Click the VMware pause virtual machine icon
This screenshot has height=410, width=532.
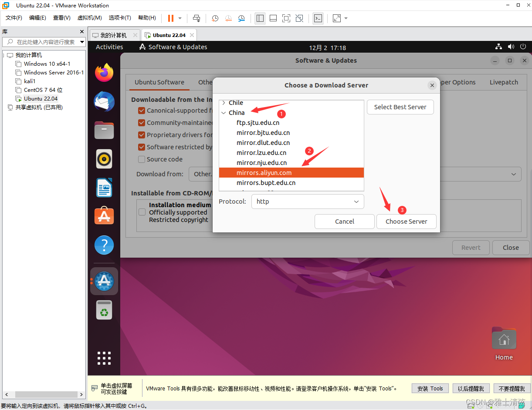170,18
